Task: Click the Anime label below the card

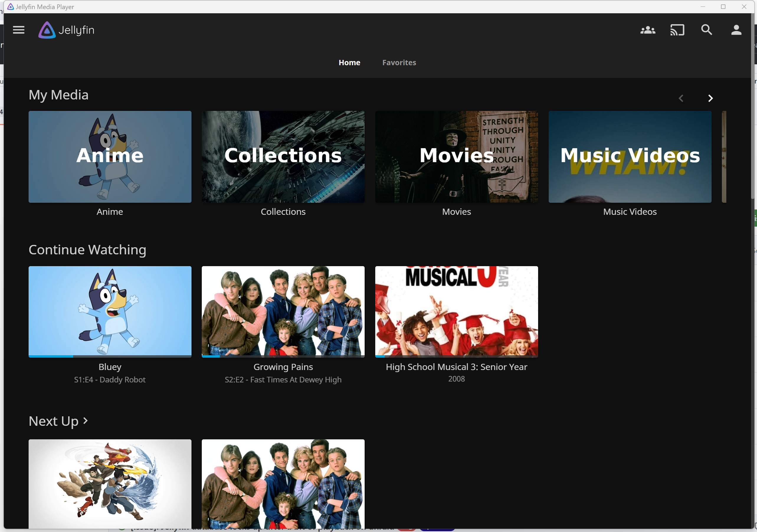Action: 110,212
